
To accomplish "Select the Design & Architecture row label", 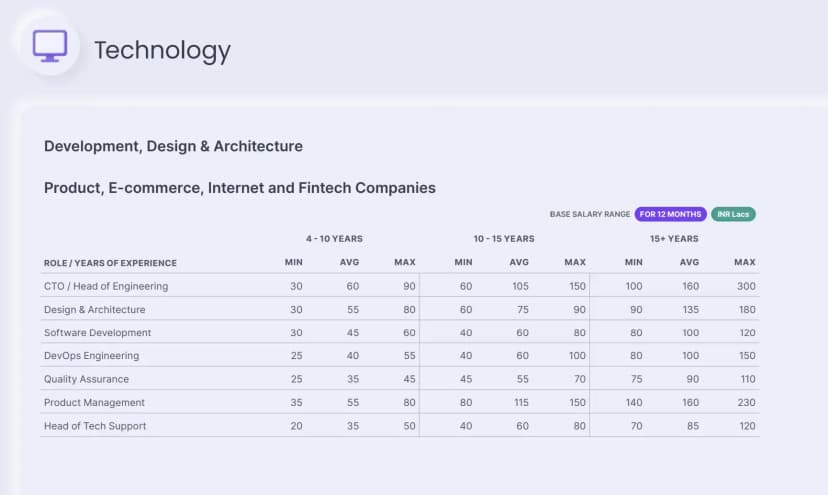I will 95,310.
